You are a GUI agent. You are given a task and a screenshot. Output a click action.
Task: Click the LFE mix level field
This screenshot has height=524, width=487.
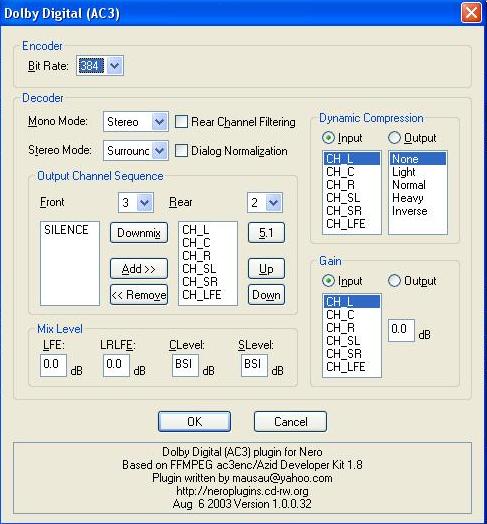[x=53, y=365]
